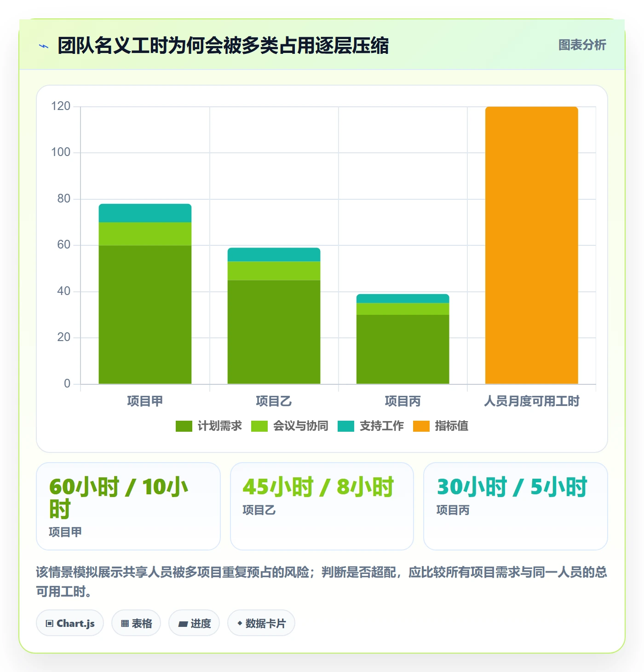
Task: Click the teal segment of 项目丙 bar
Action: pyautogui.click(x=403, y=299)
